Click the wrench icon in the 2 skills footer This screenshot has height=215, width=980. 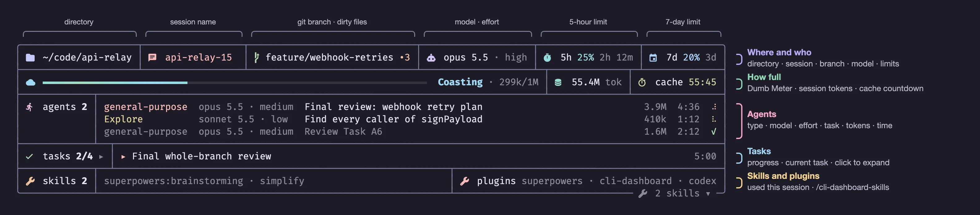click(x=643, y=194)
